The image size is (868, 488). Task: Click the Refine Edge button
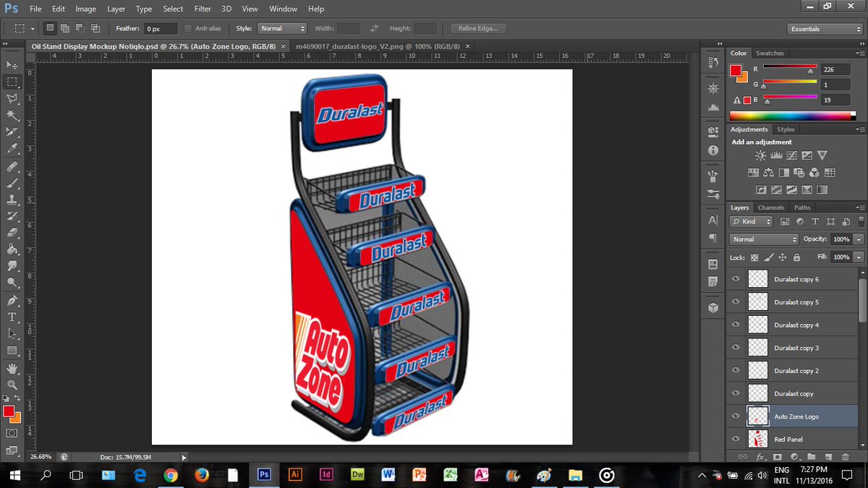coord(478,28)
